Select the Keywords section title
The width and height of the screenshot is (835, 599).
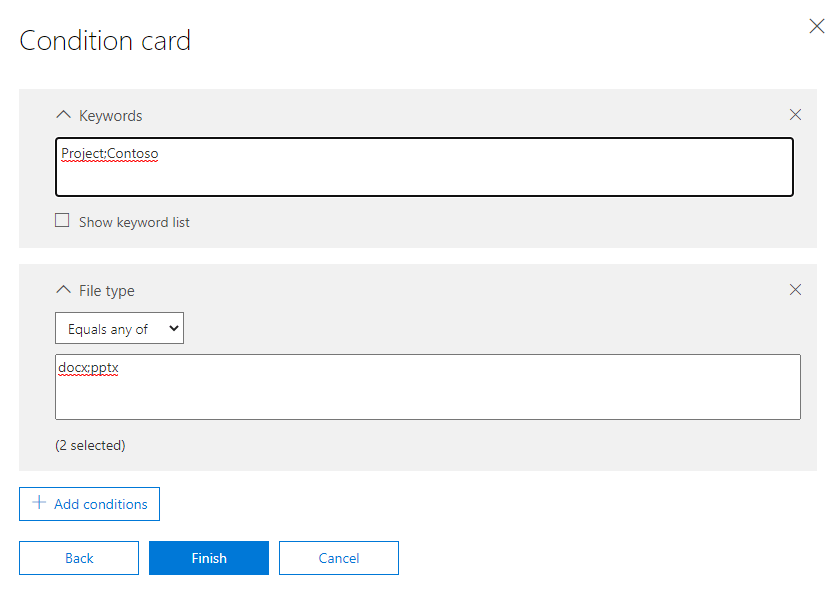pyautogui.click(x=111, y=116)
